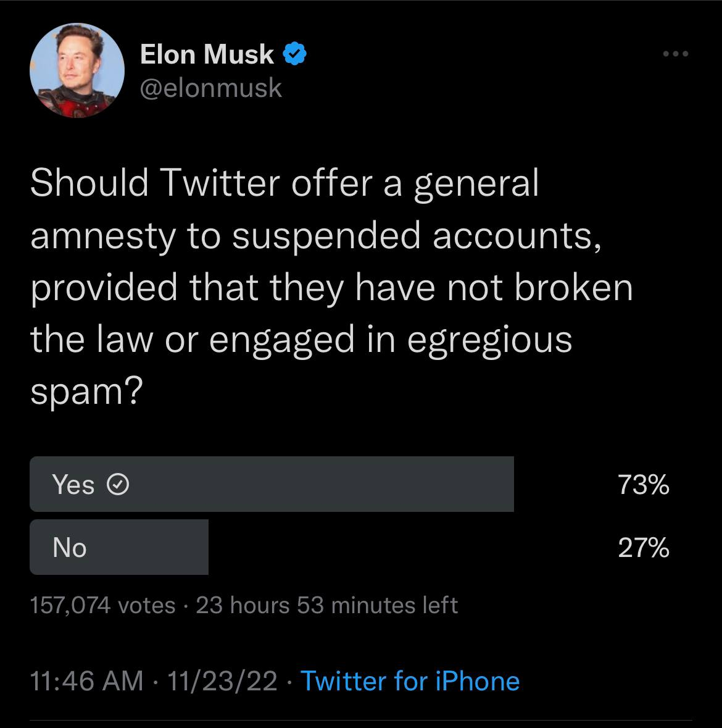Screen dimensions: 722x728
Task: Click the blue verified badge
Action: click(x=296, y=55)
